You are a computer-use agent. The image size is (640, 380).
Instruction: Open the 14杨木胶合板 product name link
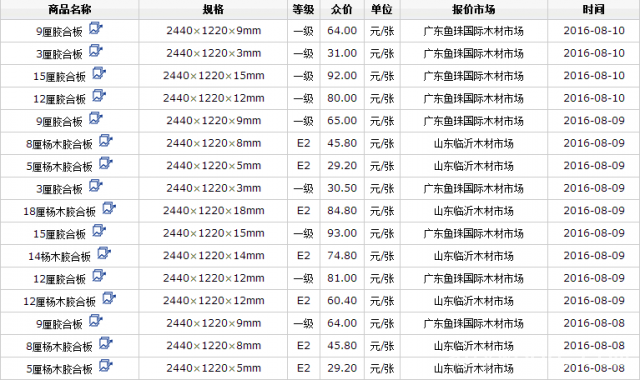point(60,256)
